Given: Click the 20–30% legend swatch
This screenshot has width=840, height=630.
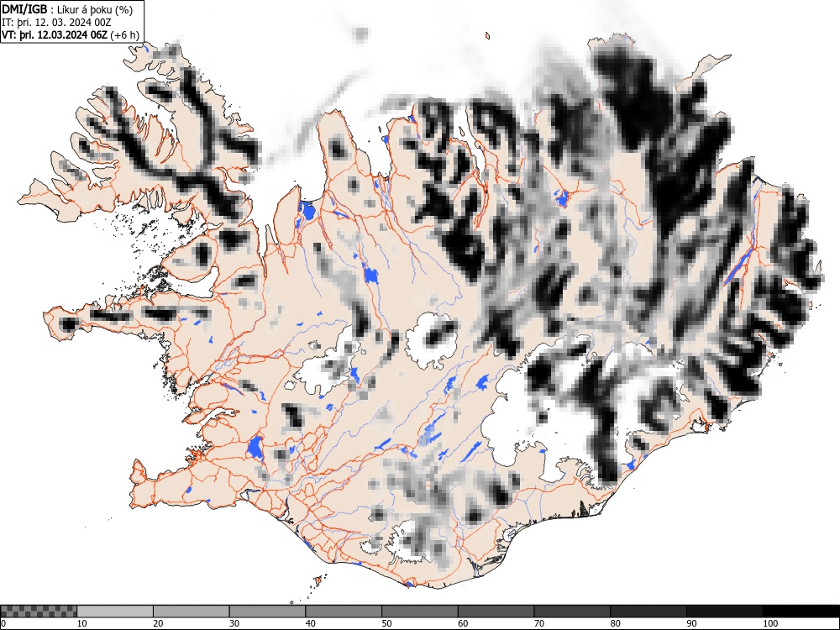Looking at the screenshot, I should 192,612.
